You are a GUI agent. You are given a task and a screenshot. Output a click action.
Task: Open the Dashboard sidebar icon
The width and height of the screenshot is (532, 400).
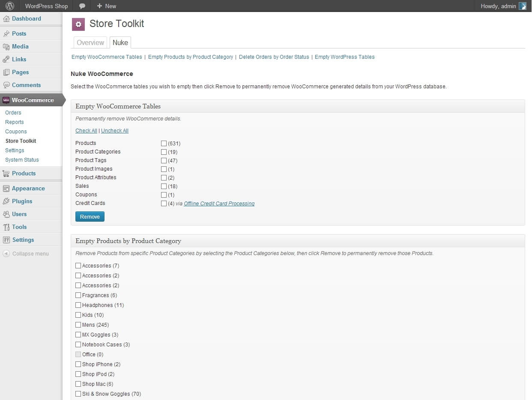pos(6,18)
